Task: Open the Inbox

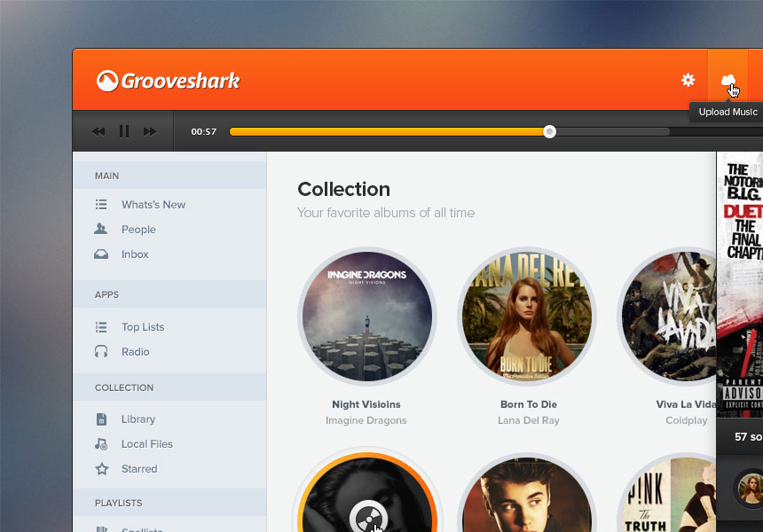Action: pos(135,254)
